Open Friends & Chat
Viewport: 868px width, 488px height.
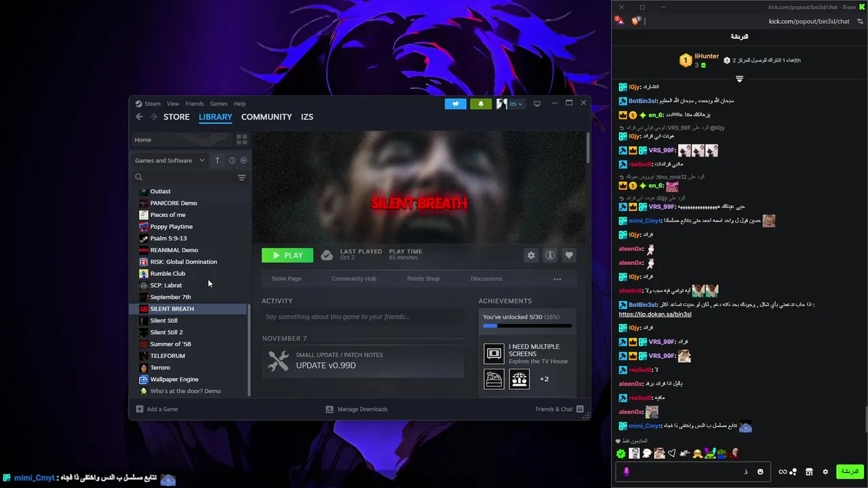tap(559, 409)
